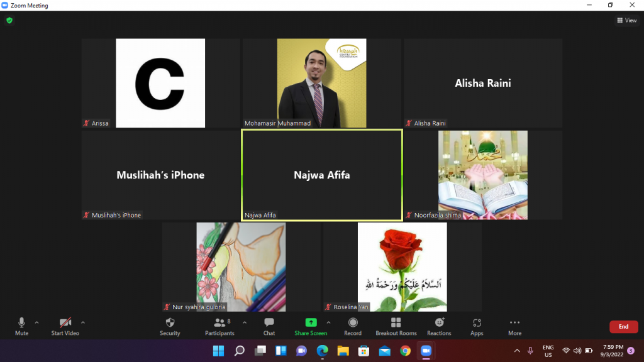
Task: Click the green Share Screen icon
Action: (x=310, y=323)
